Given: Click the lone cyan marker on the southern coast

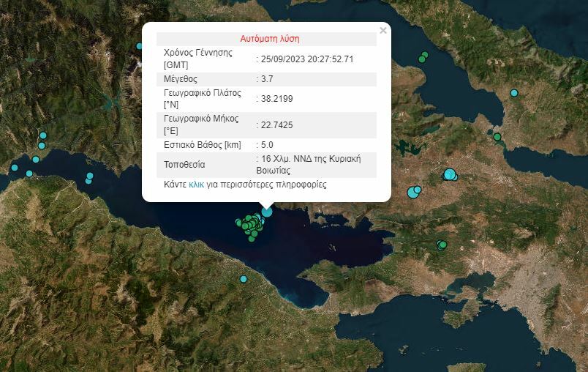Looking at the screenshot, I should coord(244,278).
